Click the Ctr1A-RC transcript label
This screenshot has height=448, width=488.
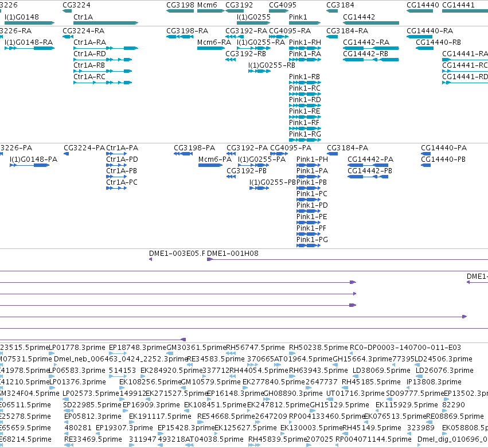pyautogui.click(x=89, y=77)
